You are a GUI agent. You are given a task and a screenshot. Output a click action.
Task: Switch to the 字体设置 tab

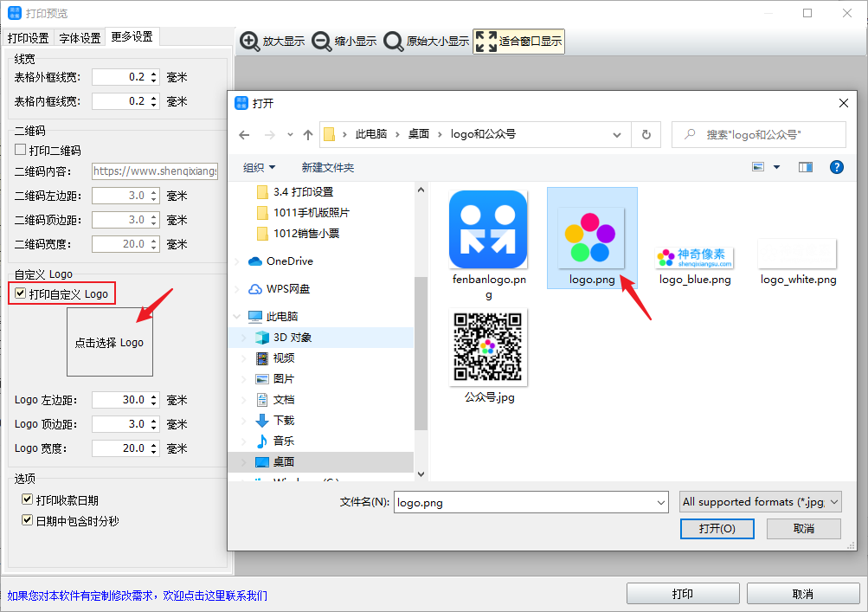click(80, 37)
